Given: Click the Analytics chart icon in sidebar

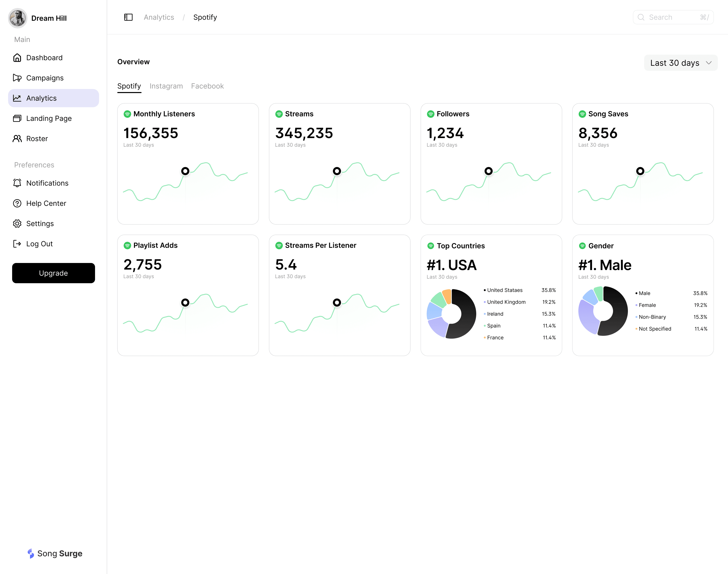Looking at the screenshot, I should tap(17, 98).
